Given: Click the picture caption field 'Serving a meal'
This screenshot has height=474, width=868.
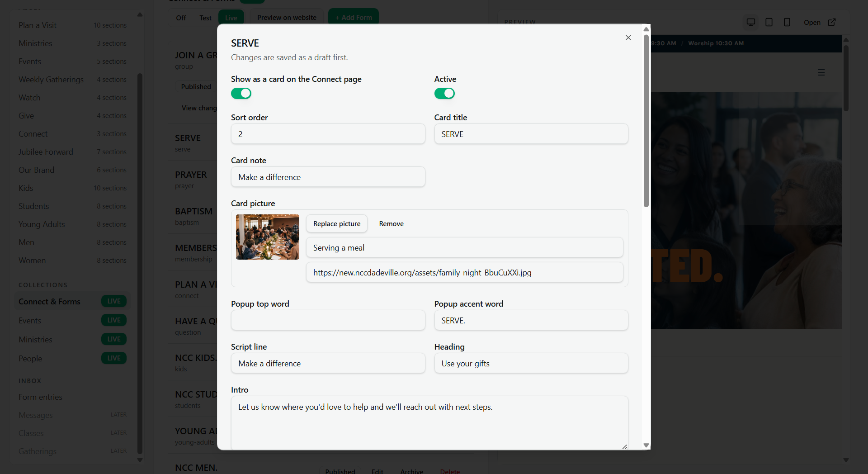Looking at the screenshot, I should [x=465, y=247].
